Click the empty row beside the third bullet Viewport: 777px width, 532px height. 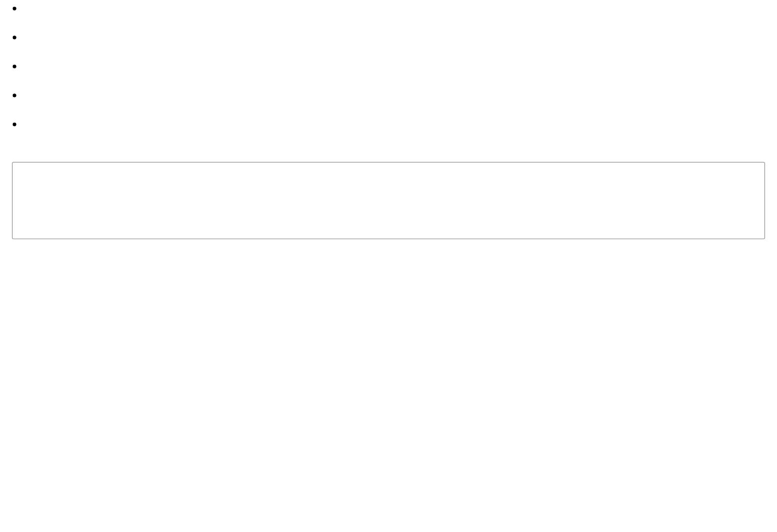[394, 66]
